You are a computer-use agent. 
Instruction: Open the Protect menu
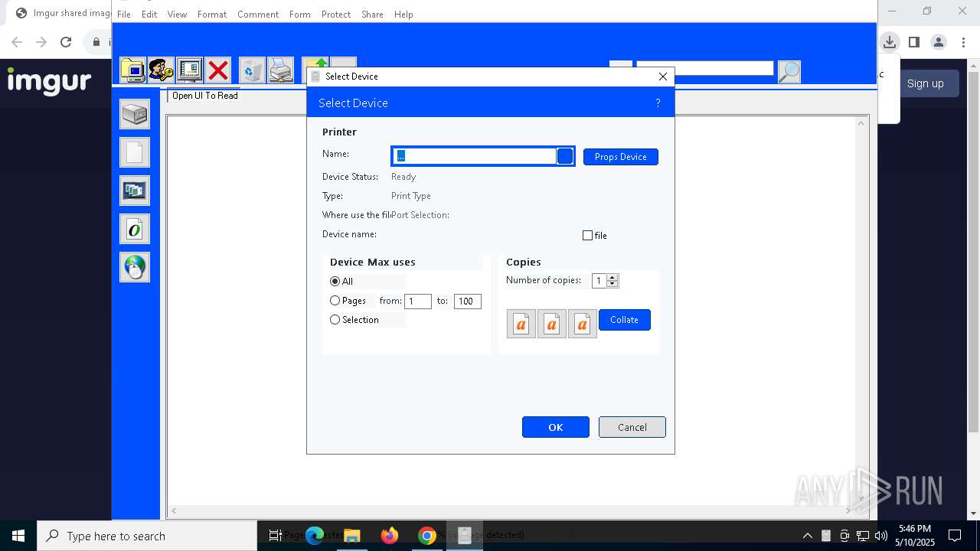[336, 15]
